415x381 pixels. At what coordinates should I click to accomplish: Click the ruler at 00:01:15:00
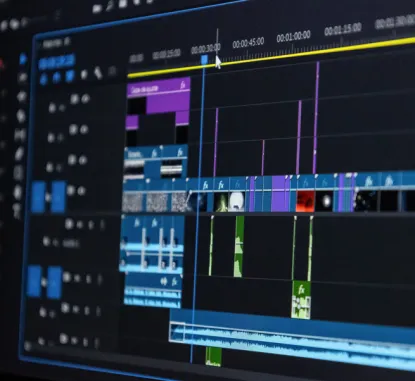[x=343, y=29]
